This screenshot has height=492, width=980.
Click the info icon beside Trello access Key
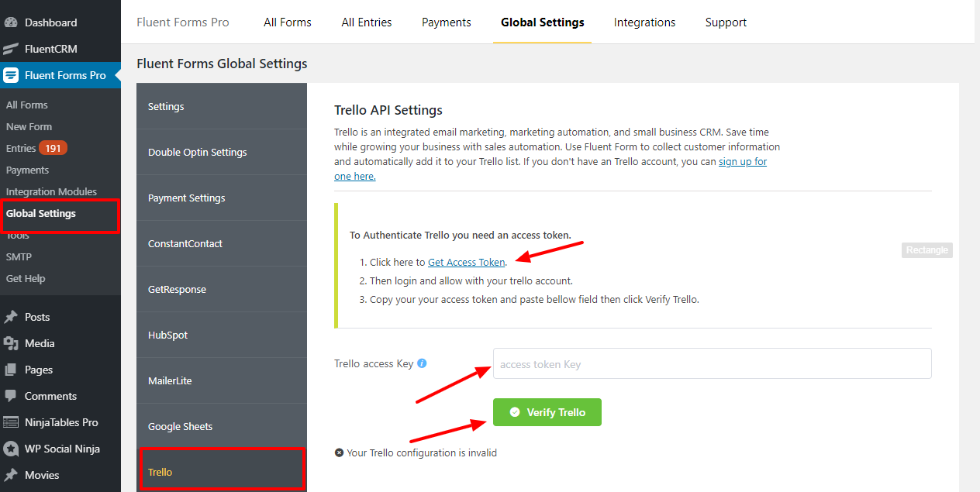[422, 363]
